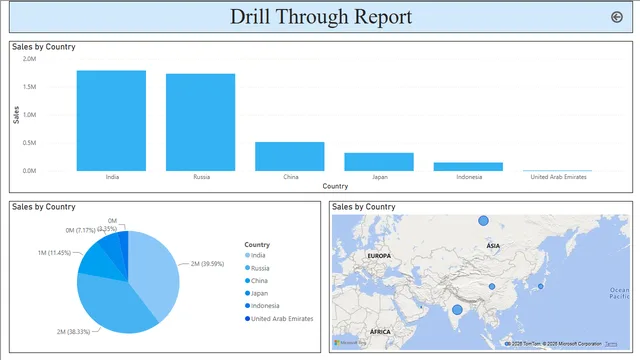Click the India legend swatch in pie legend

click(x=247, y=255)
